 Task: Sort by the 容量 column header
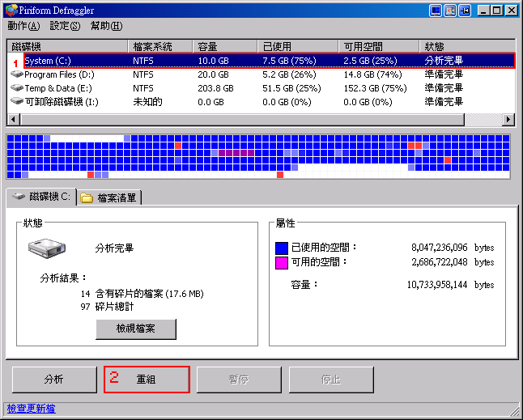point(225,46)
